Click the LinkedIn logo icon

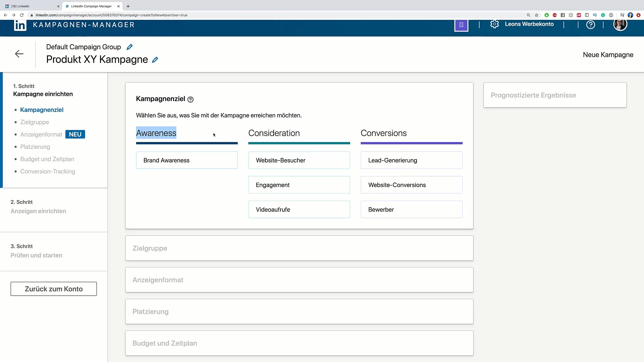pos(20,25)
